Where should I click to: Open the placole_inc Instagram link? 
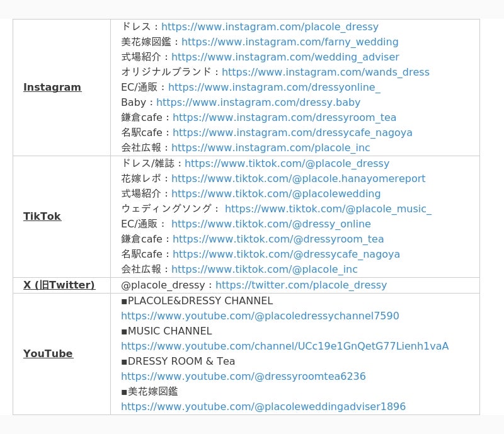pos(270,148)
